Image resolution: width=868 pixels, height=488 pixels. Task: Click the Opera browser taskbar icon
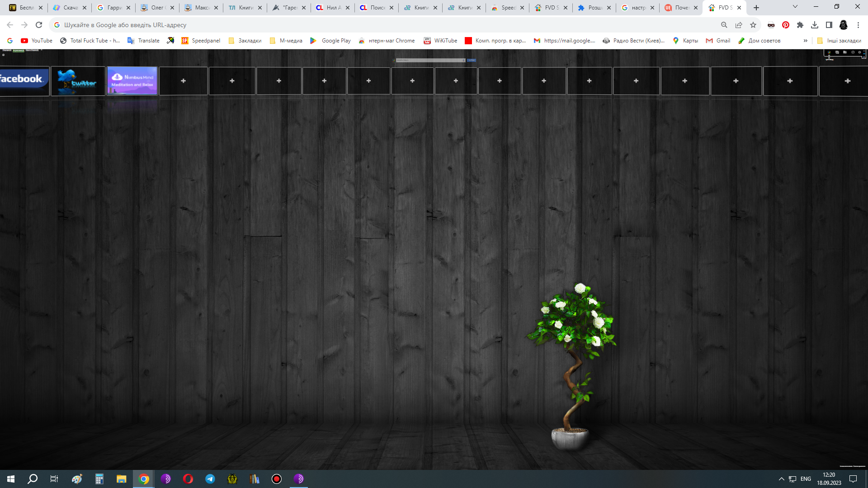(188, 479)
